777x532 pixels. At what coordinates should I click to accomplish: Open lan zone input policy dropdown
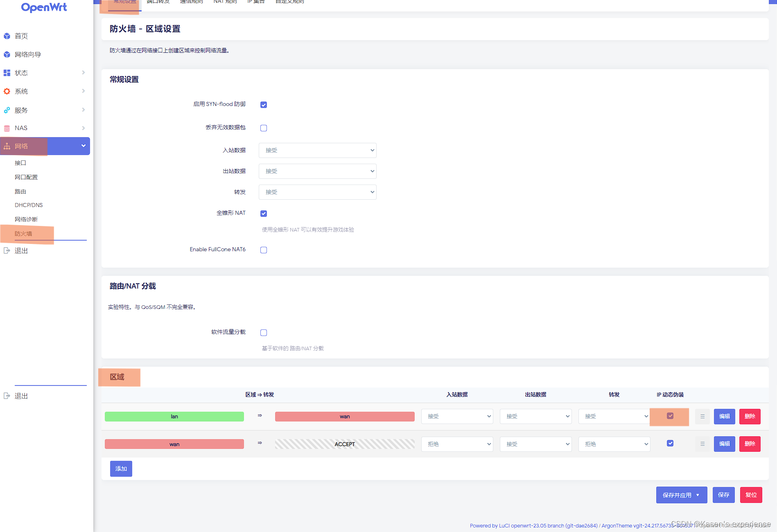[457, 417]
